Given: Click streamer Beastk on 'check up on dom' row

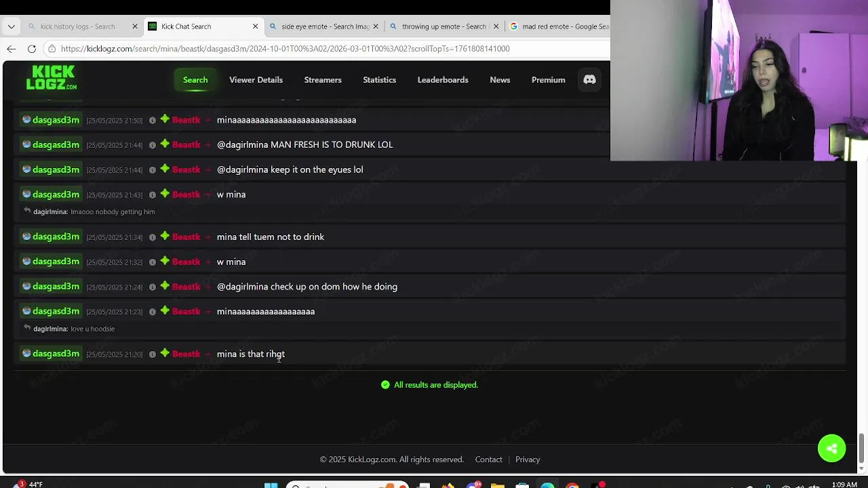Looking at the screenshot, I should click(x=186, y=287).
